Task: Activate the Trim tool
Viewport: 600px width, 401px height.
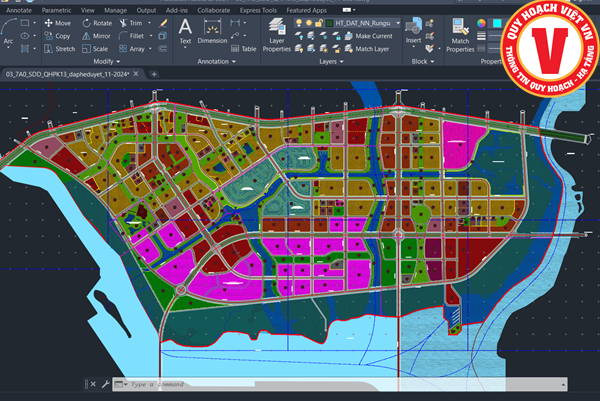Action: point(131,23)
